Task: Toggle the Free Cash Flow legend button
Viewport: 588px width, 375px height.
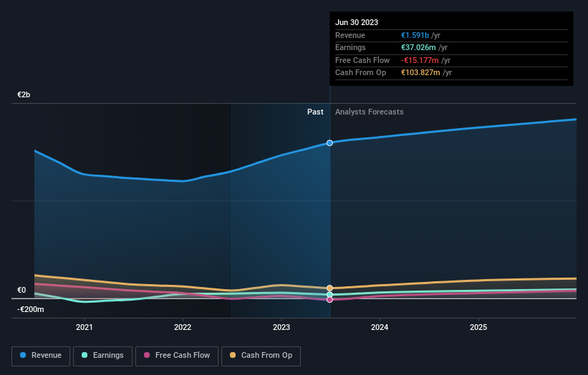Action: 177,356
